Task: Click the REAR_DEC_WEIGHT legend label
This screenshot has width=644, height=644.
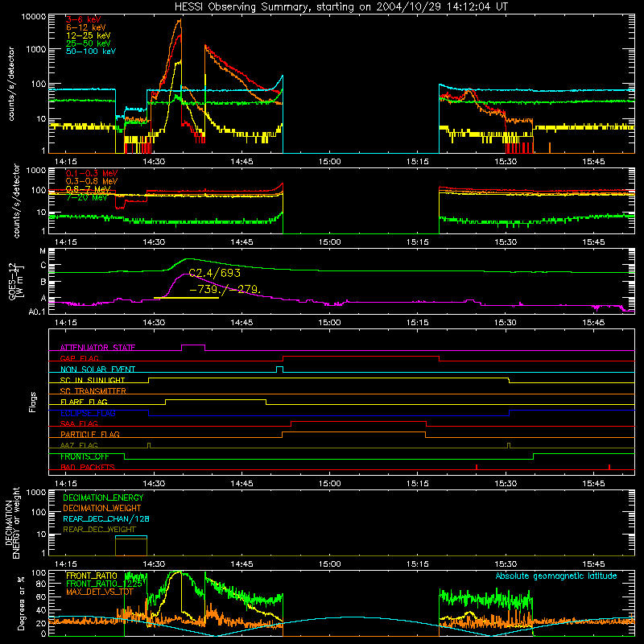Action: [99, 530]
